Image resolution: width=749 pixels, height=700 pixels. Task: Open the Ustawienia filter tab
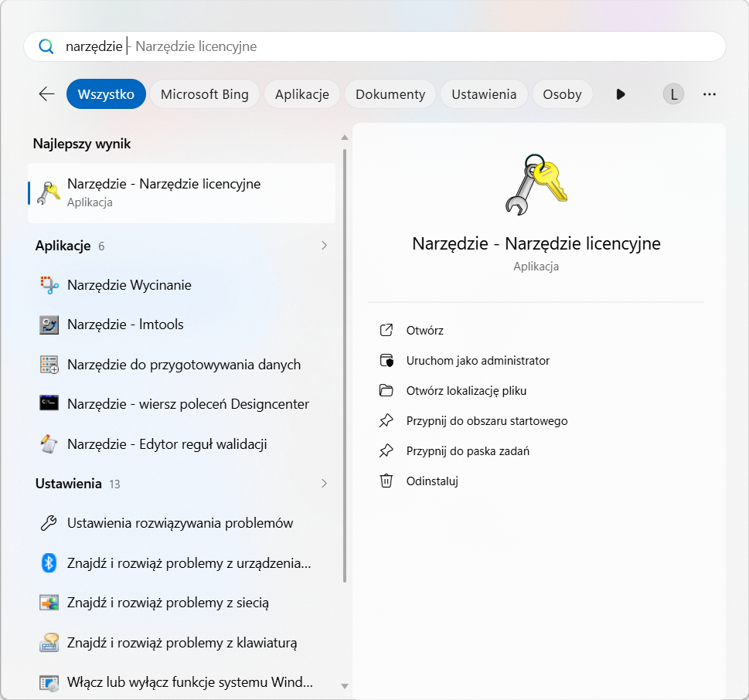point(484,94)
